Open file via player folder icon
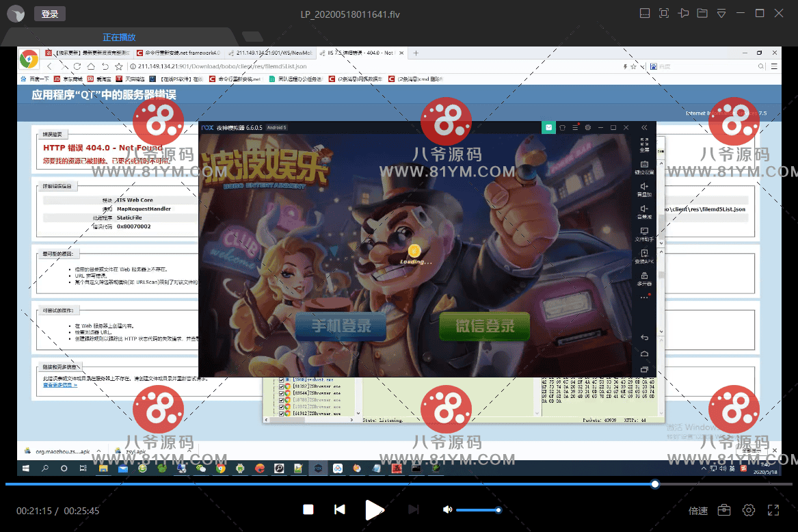 [x=702, y=13]
